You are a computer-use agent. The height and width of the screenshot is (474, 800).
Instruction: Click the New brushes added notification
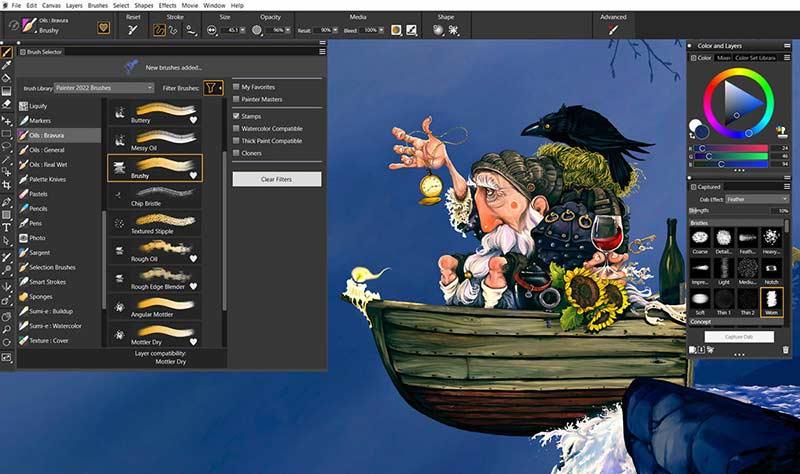[173, 67]
